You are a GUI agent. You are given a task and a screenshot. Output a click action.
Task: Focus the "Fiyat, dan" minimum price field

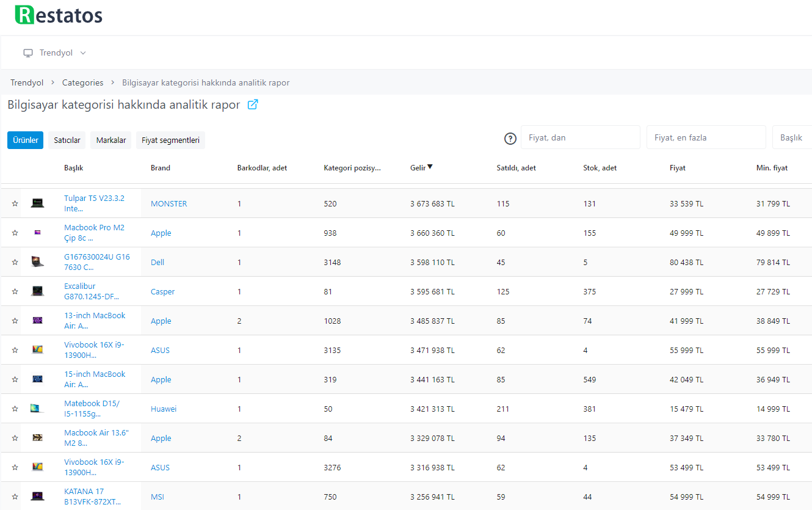[x=581, y=137]
